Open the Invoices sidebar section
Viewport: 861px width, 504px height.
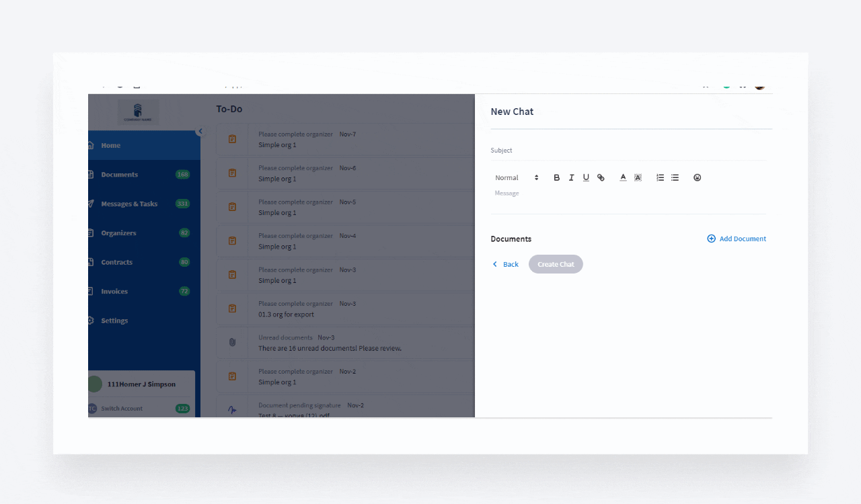[114, 291]
